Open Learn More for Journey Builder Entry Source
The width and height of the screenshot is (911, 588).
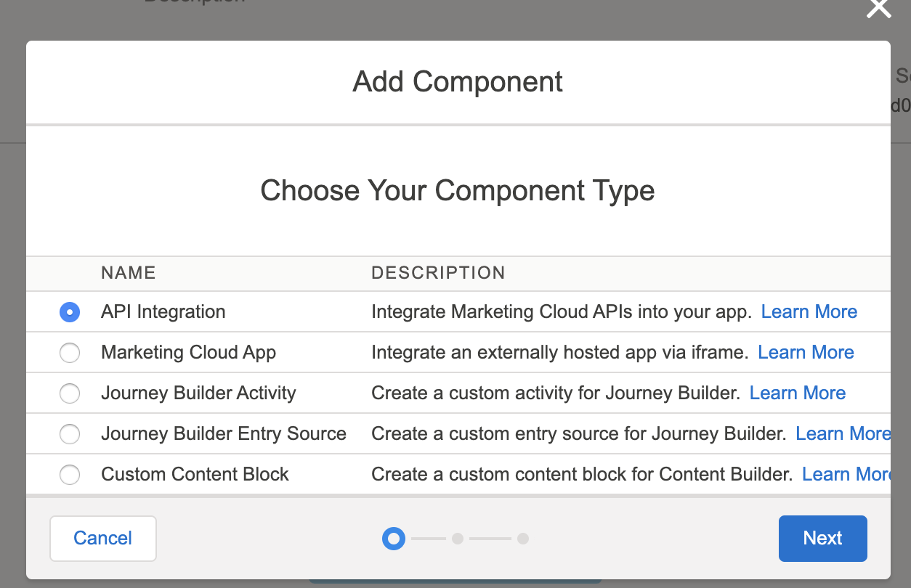pos(843,433)
